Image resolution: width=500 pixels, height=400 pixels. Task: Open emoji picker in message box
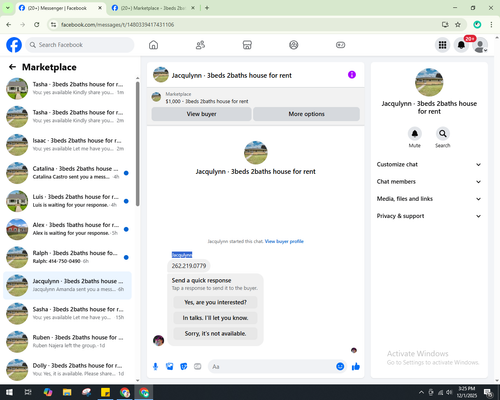[340, 367]
